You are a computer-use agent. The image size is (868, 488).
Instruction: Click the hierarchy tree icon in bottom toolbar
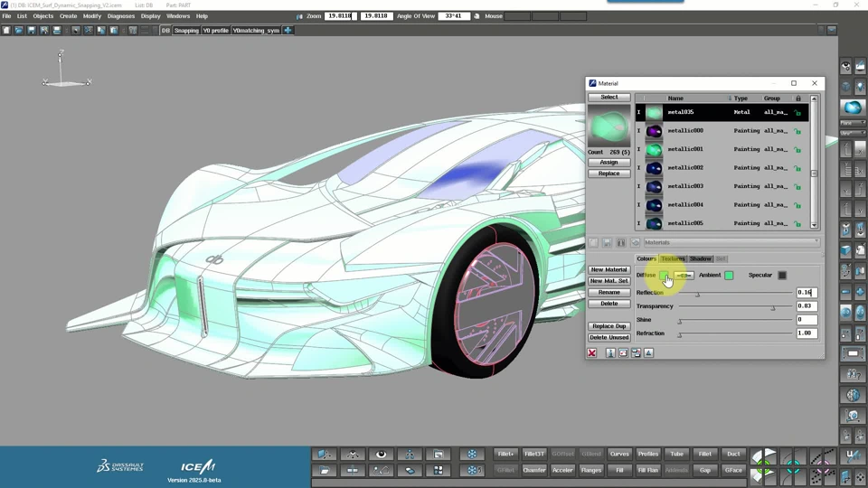(x=410, y=455)
